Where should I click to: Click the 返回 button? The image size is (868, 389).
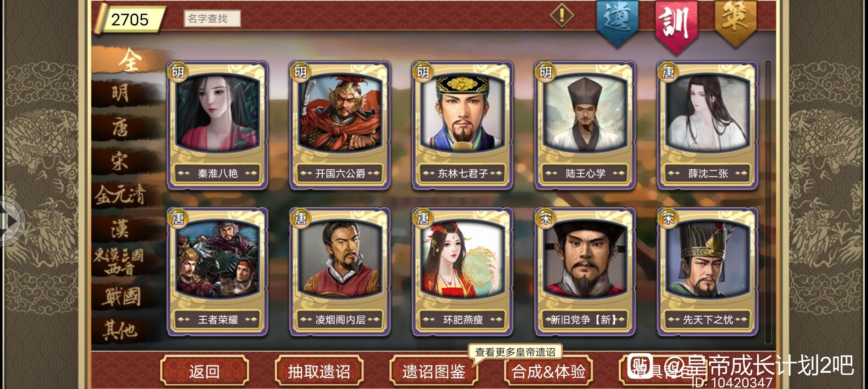pyautogui.click(x=204, y=371)
